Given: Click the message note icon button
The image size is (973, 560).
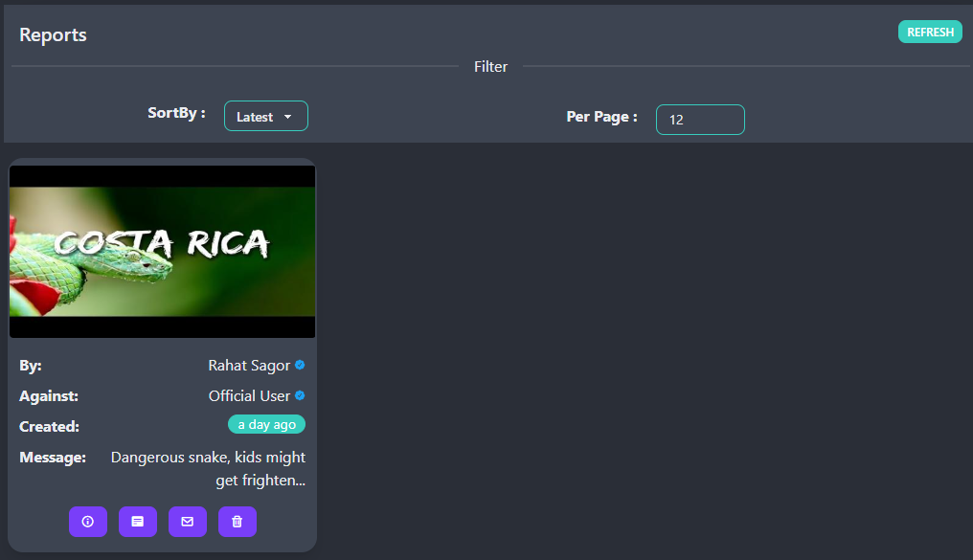Looking at the screenshot, I should point(138,522).
